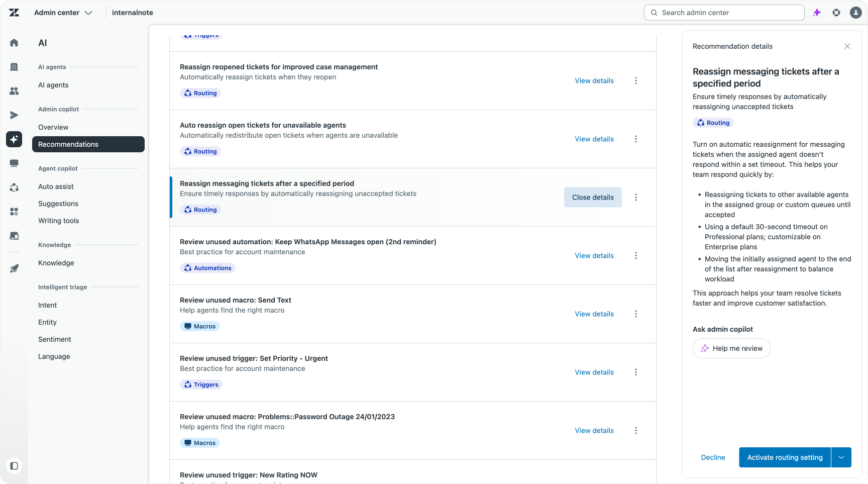View details for Keep WhatsApp Messages automation
The height and width of the screenshot is (484, 868).
tap(594, 256)
